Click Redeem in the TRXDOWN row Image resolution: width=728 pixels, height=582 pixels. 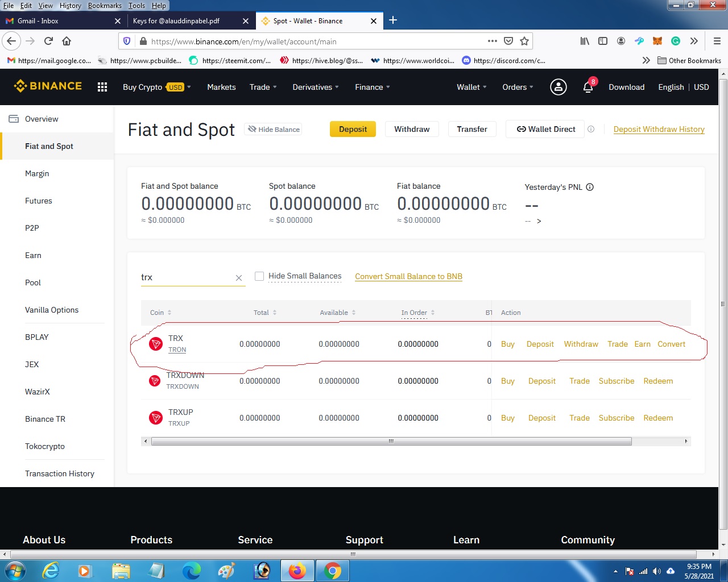[x=658, y=381]
